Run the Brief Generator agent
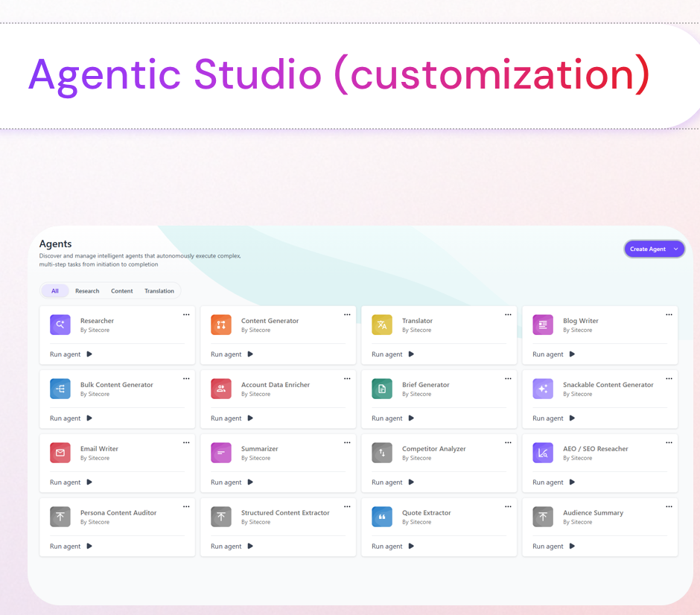The height and width of the screenshot is (615, 700). click(x=393, y=418)
